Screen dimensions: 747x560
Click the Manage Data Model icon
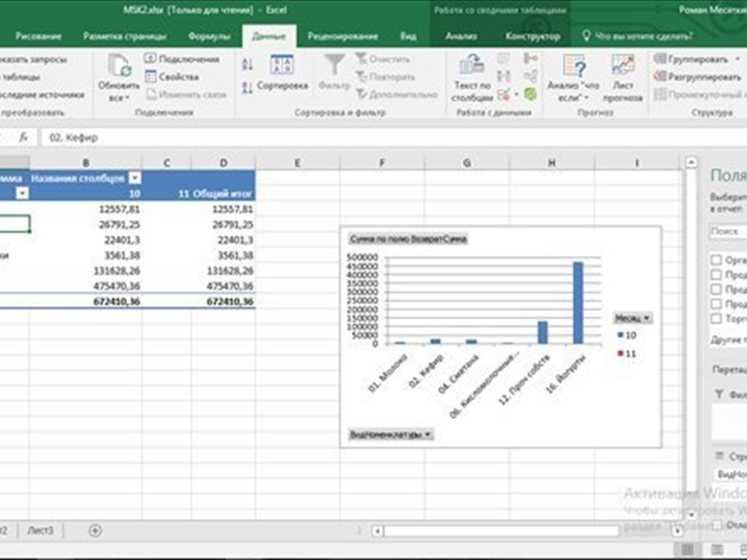[530, 94]
